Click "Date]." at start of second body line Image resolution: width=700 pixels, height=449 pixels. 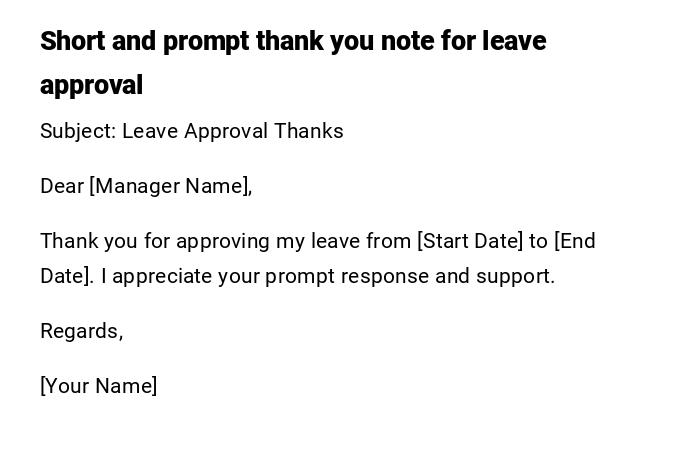tap(67, 276)
